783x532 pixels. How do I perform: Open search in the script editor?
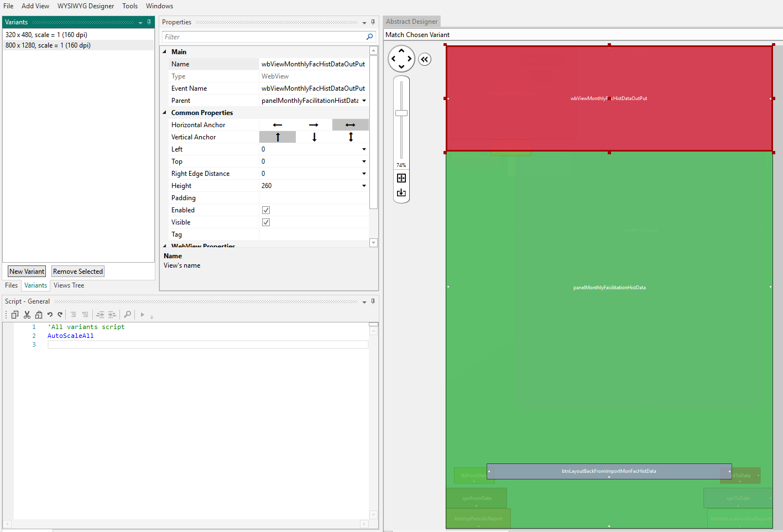(x=127, y=314)
